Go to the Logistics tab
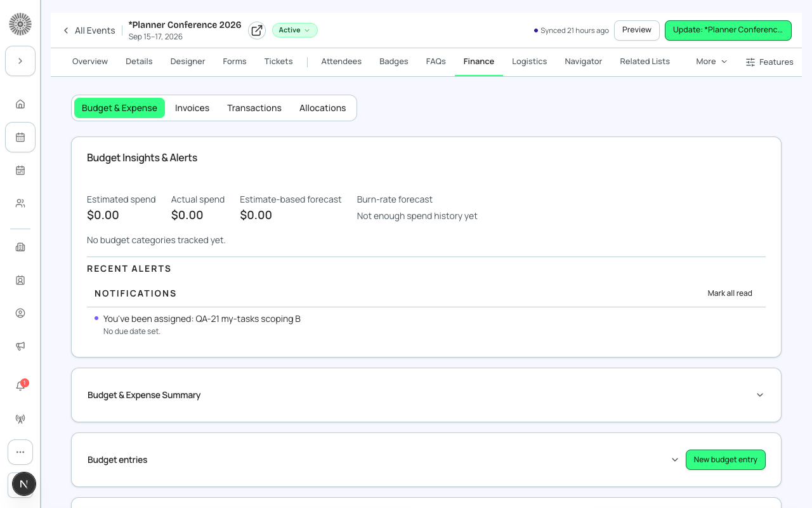 tap(530, 62)
